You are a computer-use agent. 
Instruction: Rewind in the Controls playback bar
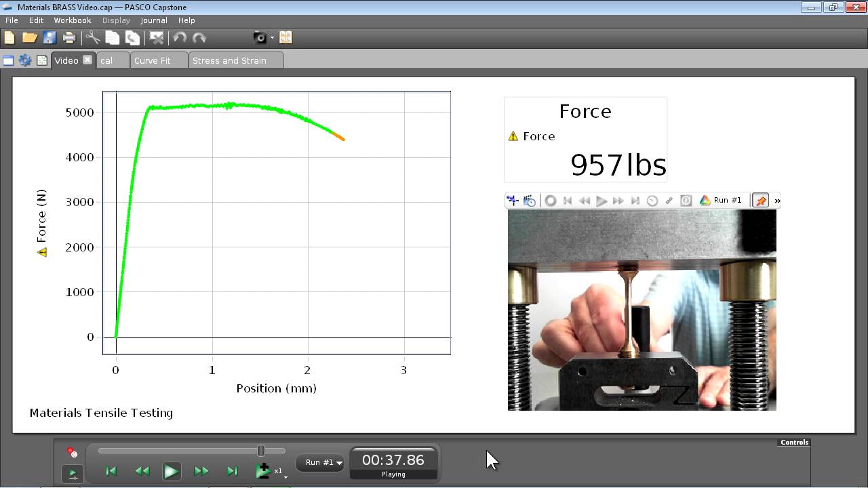pyautogui.click(x=142, y=471)
